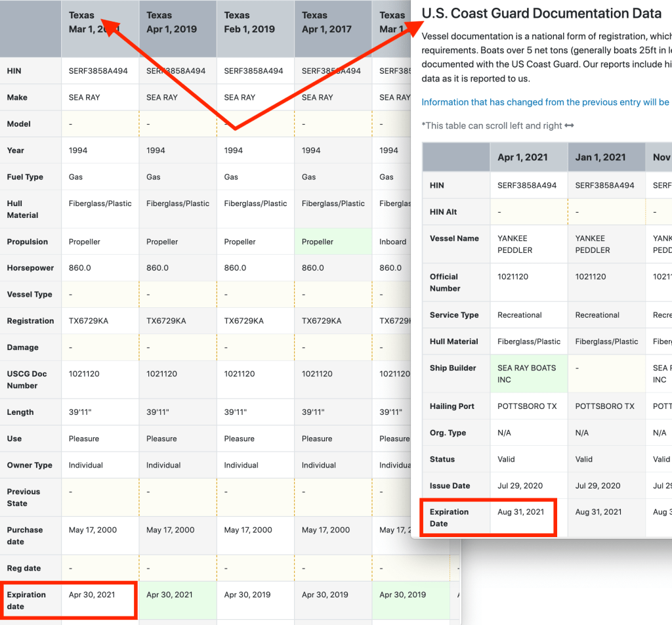Select the Official Number row label

tap(445, 282)
